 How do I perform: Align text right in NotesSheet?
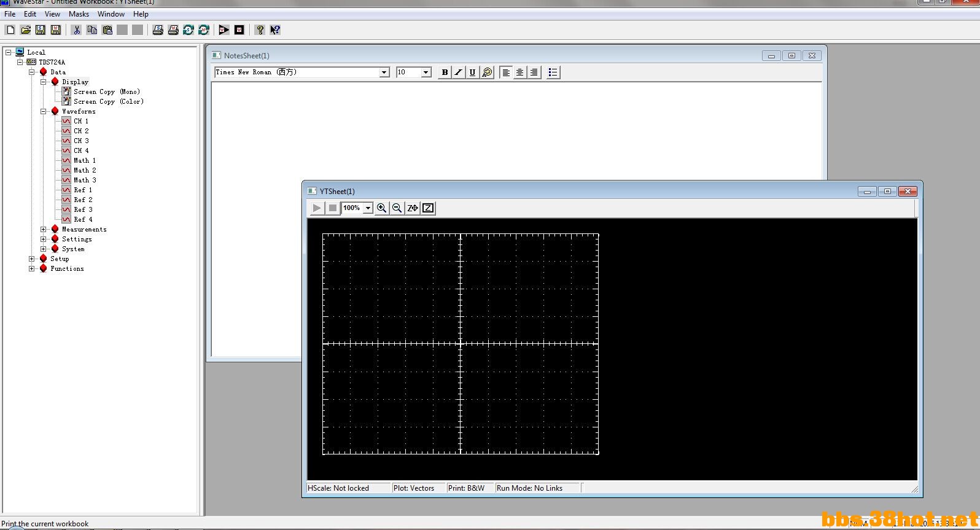coord(534,72)
